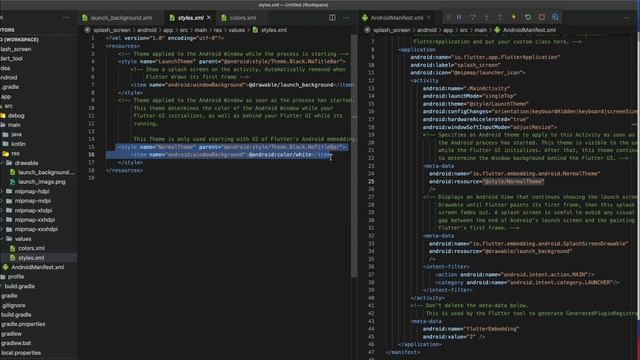The width and height of the screenshot is (640, 360).
Task: Open Explorer panel more actions
Action: 66,18
